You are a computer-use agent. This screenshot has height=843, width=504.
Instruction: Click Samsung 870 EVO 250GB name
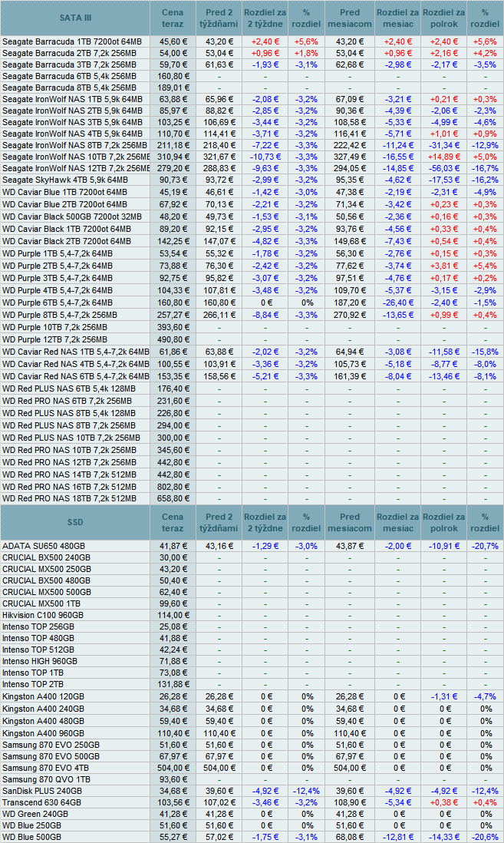[51, 745]
